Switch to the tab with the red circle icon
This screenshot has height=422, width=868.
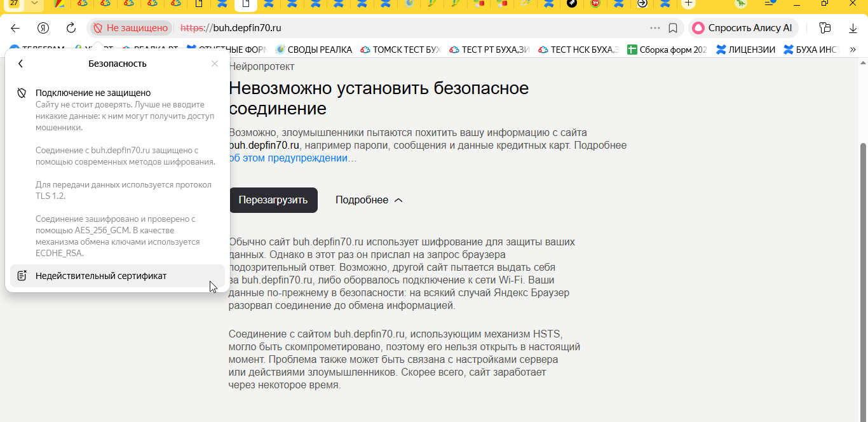click(595, 3)
